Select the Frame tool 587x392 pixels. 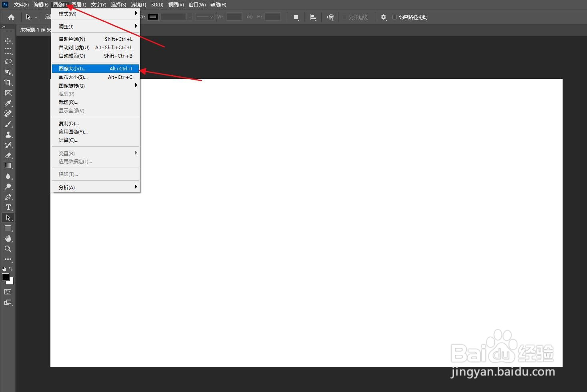tap(8, 93)
